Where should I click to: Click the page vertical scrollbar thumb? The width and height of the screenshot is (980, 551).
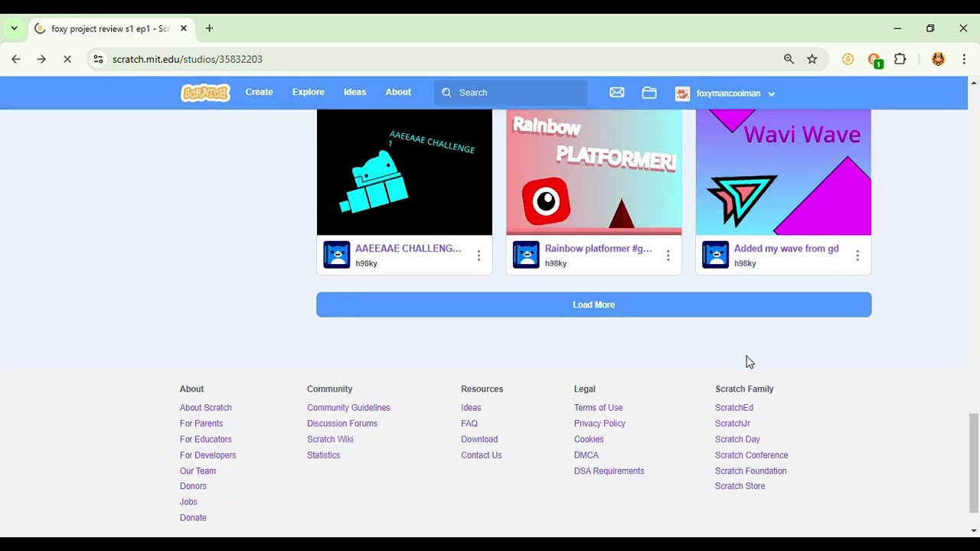[974, 463]
